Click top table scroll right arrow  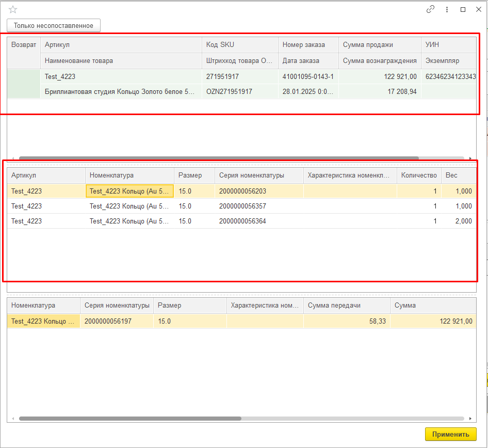(x=470, y=158)
